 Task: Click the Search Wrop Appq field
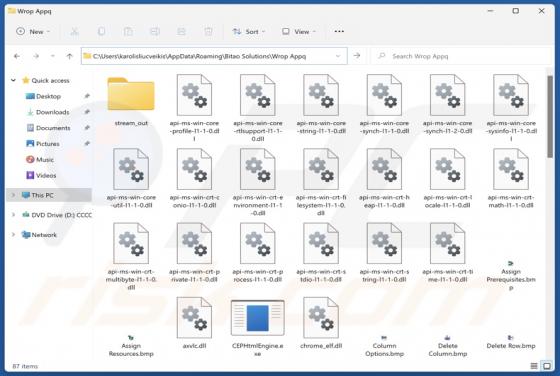[x=462, y=56]
